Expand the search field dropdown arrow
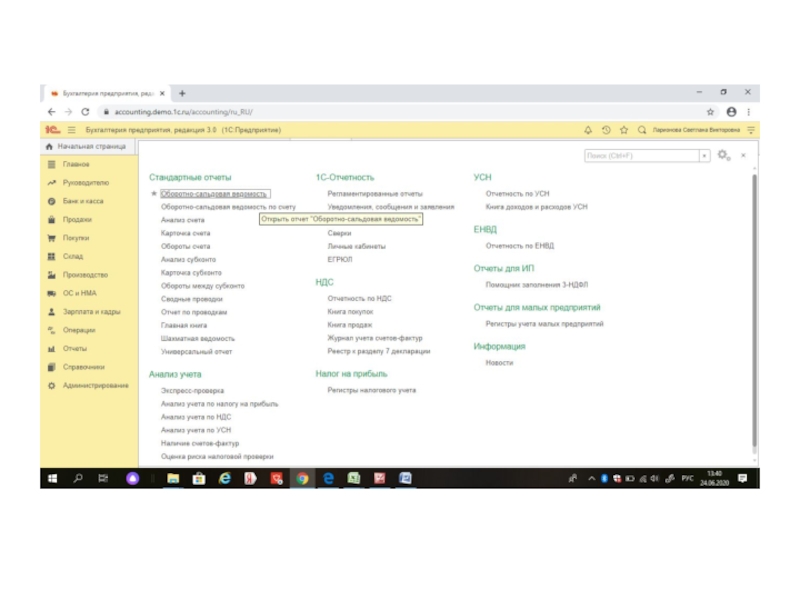800x600 pixels. (x=705, y=156)
